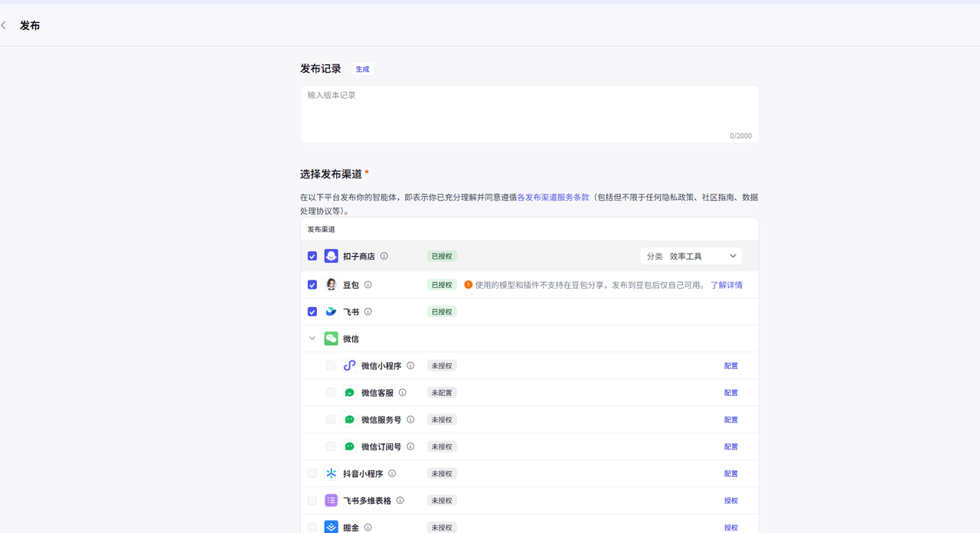
Task: Open info tooltip next to 抖音小程序
Action: point(392,473)
